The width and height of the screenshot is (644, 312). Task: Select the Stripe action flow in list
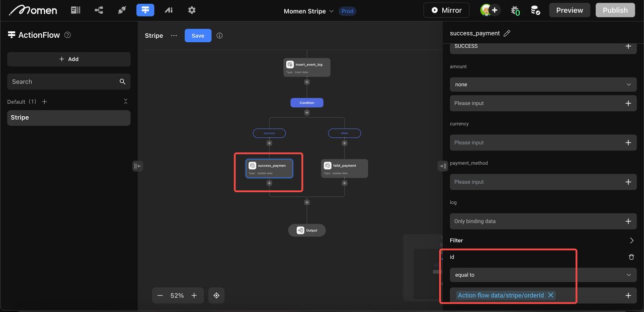[x=69, y=118]
